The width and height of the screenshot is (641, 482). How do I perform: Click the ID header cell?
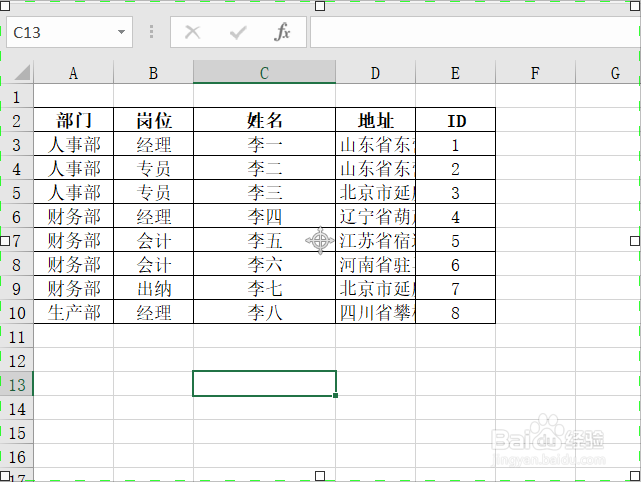click(455, 120)
